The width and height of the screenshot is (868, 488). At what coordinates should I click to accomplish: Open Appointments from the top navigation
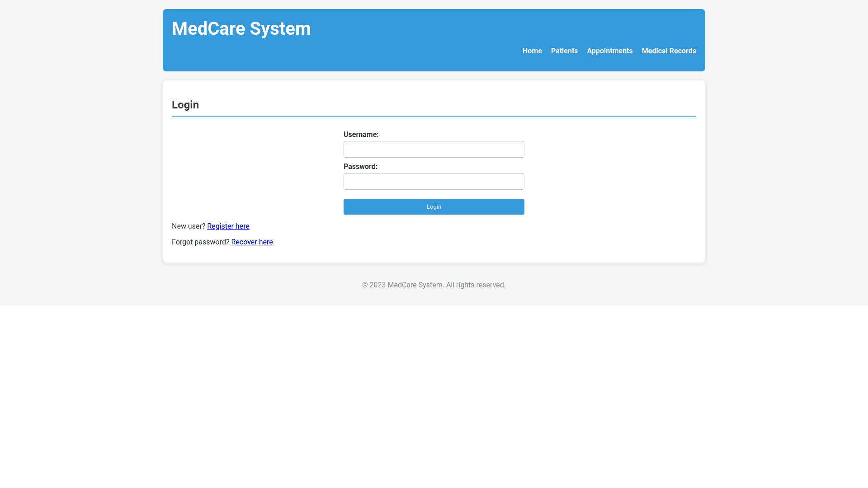tap(609, 51)
